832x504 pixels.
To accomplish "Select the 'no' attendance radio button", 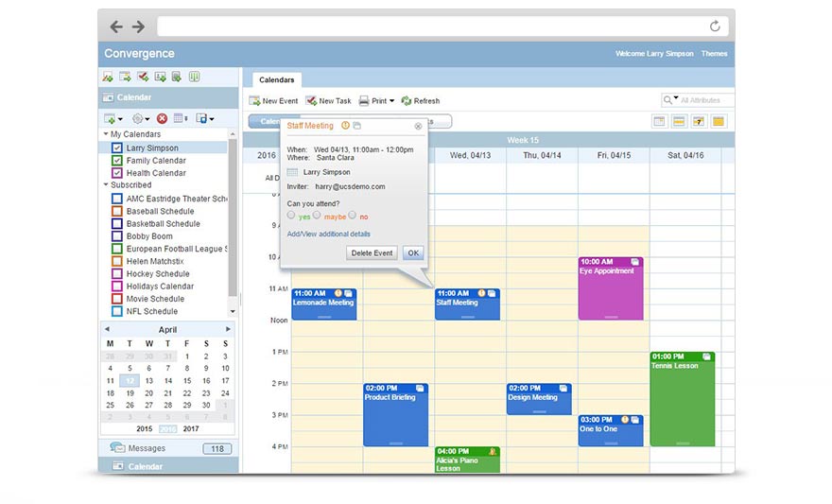I will click(x=353, y=215).
